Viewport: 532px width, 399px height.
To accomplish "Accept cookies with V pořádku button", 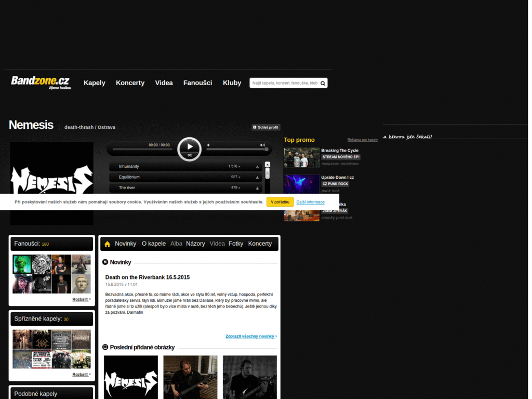I will coord(280,202).
